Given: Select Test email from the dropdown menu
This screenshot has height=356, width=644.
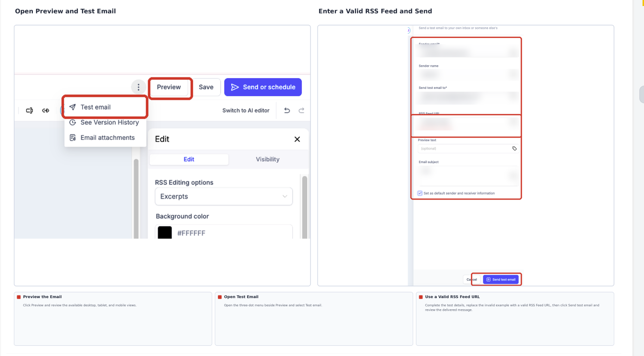Looking at the screenshot, I should 105,107.
